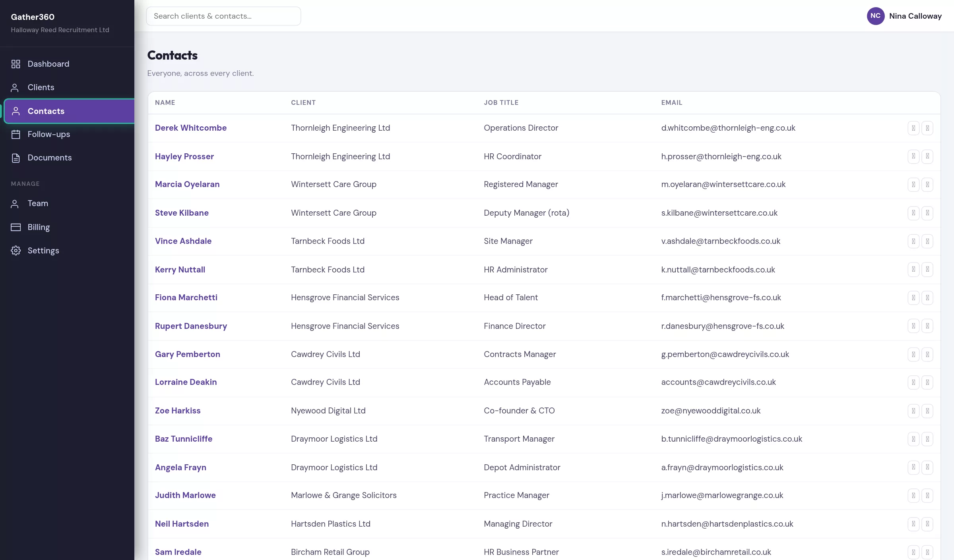Click right action button in Marcia Oyelaran row
954x560 pixels.
coord(927,184)
